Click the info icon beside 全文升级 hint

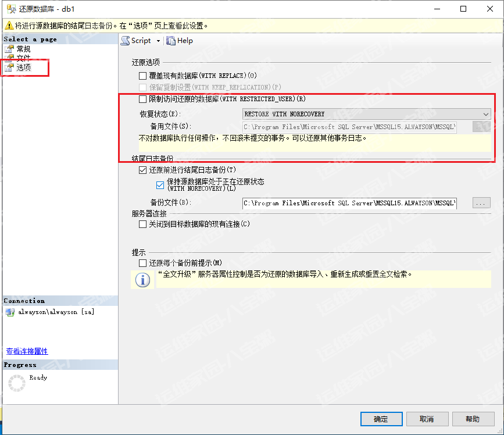point(142,279)
